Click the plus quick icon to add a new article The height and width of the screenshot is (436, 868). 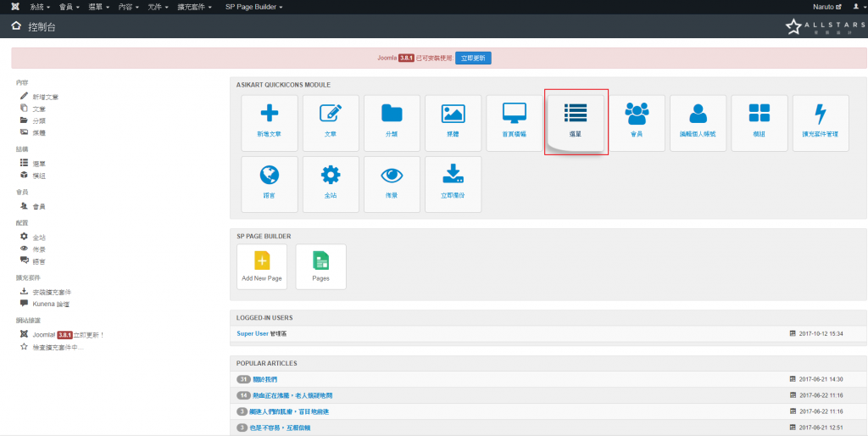pos(270,122)
